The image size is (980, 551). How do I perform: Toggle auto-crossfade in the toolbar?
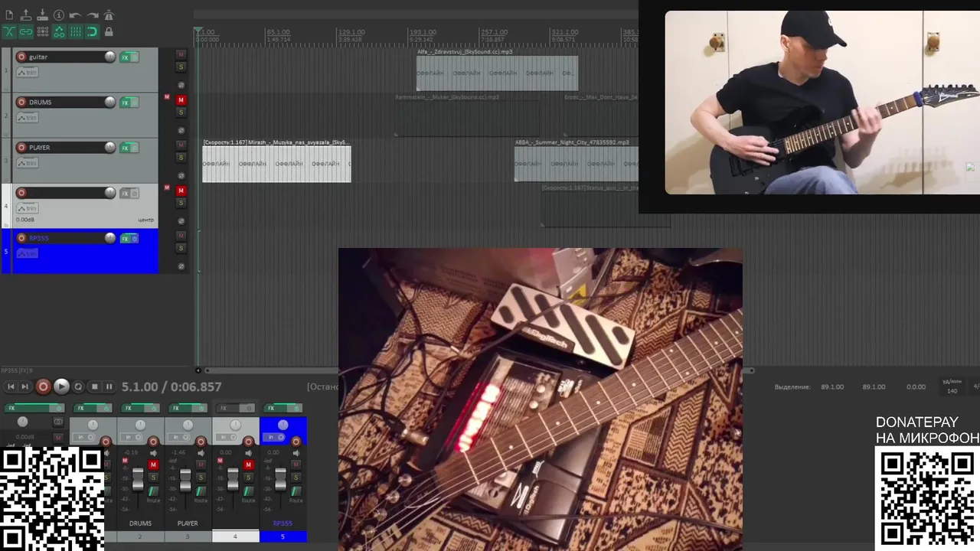pyautogui.click(x=9, y=31)
